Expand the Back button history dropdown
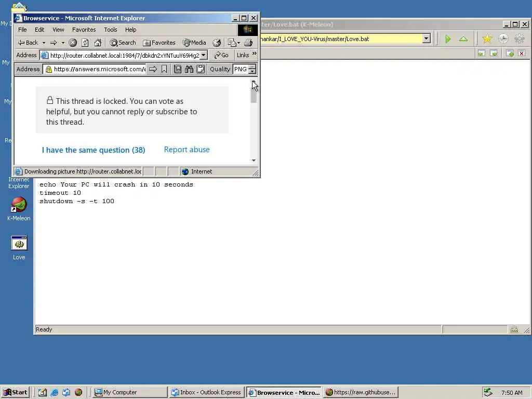 44,43
